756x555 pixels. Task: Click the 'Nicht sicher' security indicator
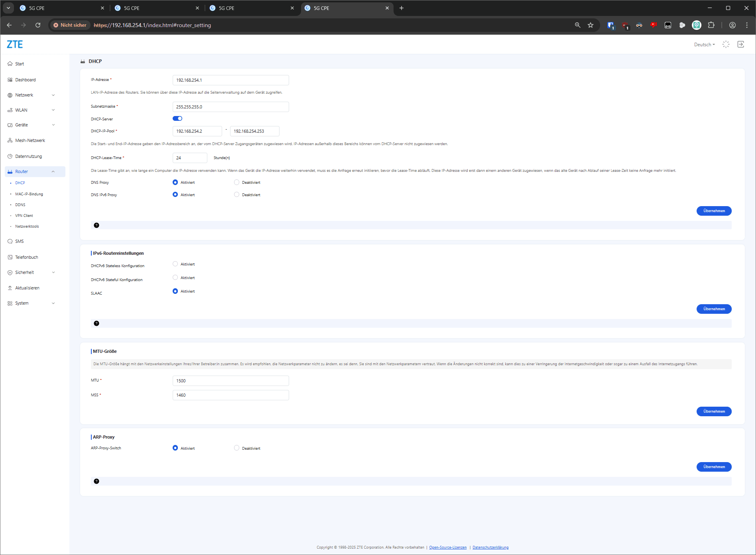[x=70, y=25]
